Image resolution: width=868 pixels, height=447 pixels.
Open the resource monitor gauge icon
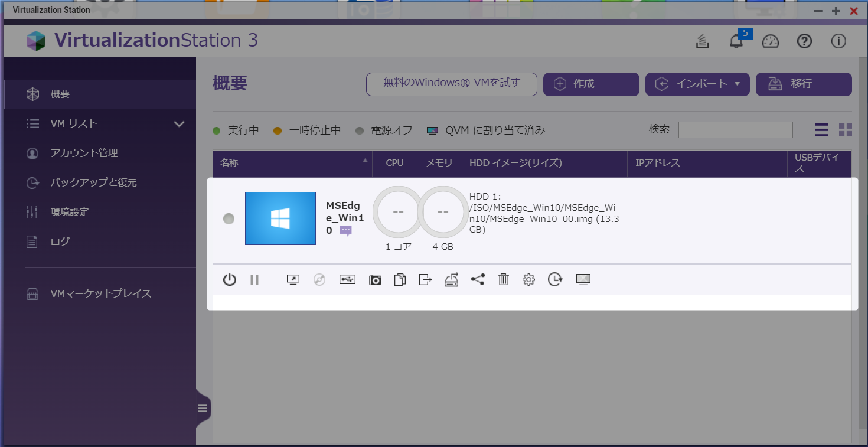click(771, 41)
